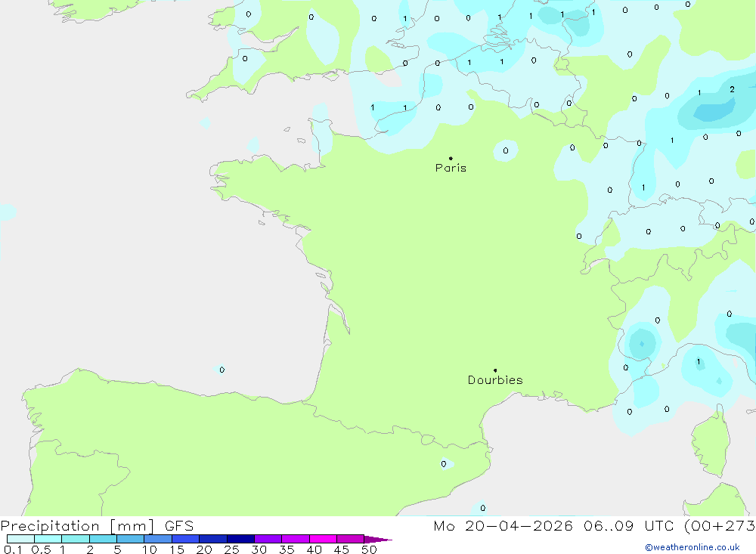This screenshot has height=554, width=756.
Task: Click the Paris city label
Action: coord(451,168)
